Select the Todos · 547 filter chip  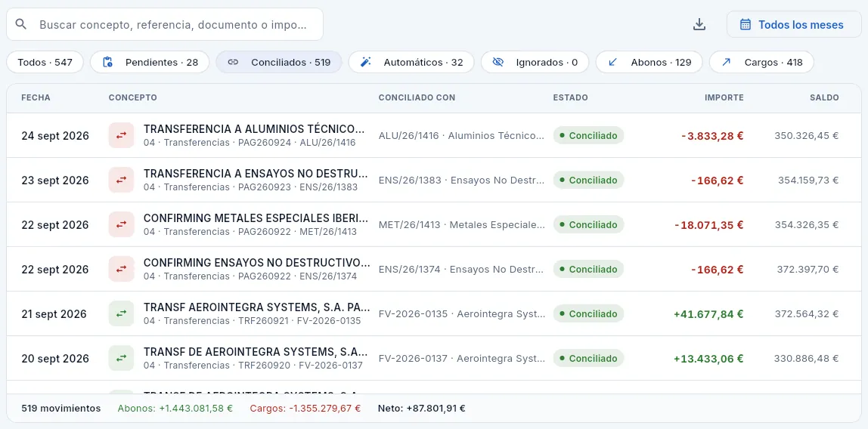(x=45, y=63)
